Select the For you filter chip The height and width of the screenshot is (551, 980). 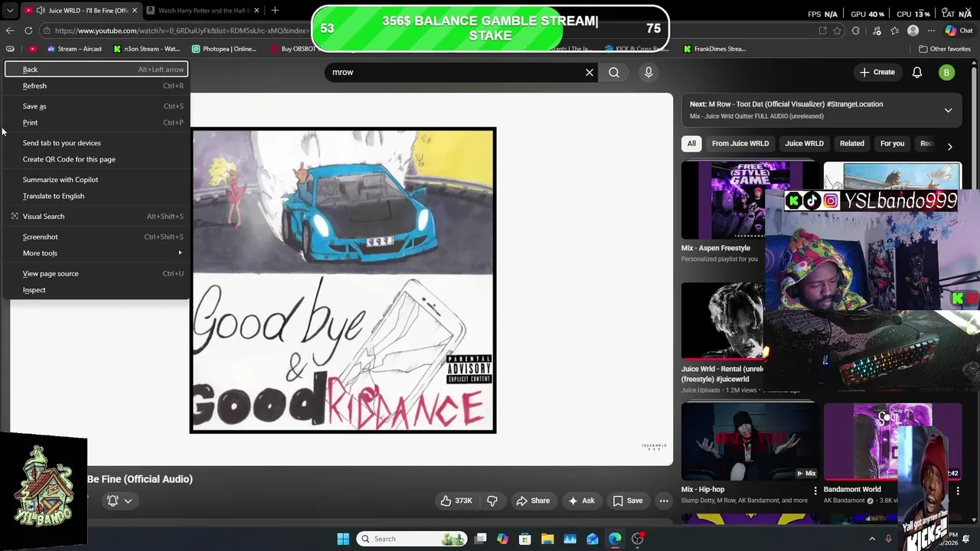[x=893, y=144]
